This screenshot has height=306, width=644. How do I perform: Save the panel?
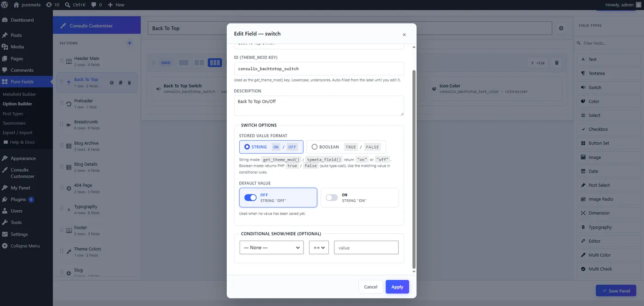(x=615, y=290)
